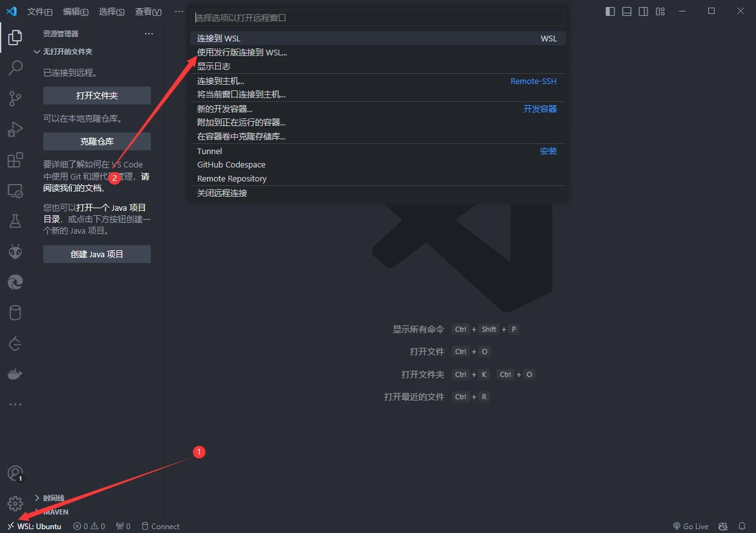
Task: Select 使用发行版连接到 WSL... option
Action: [x=242, y=53]
